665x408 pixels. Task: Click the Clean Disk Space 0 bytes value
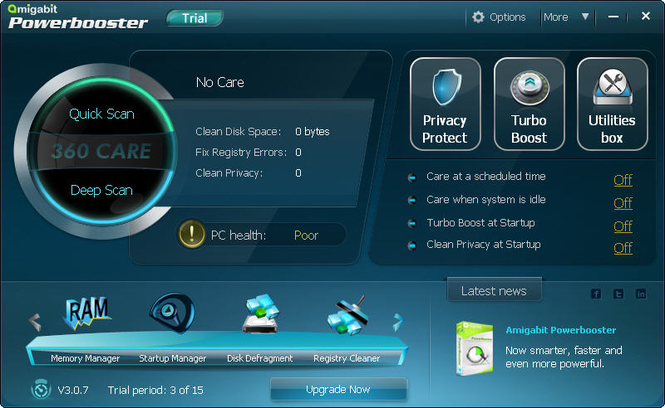312,131
